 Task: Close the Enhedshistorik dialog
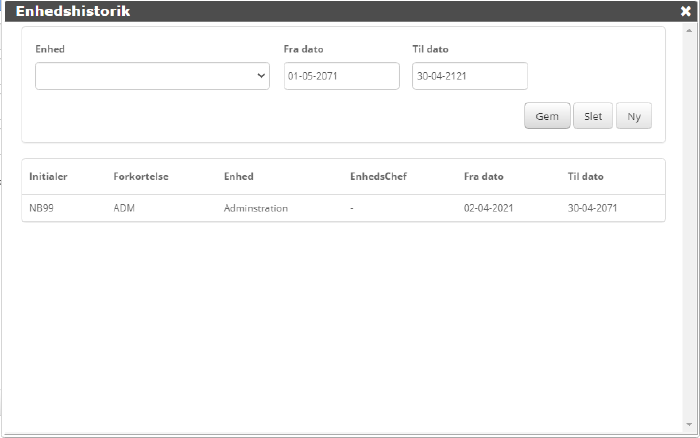tap(685, 12)
